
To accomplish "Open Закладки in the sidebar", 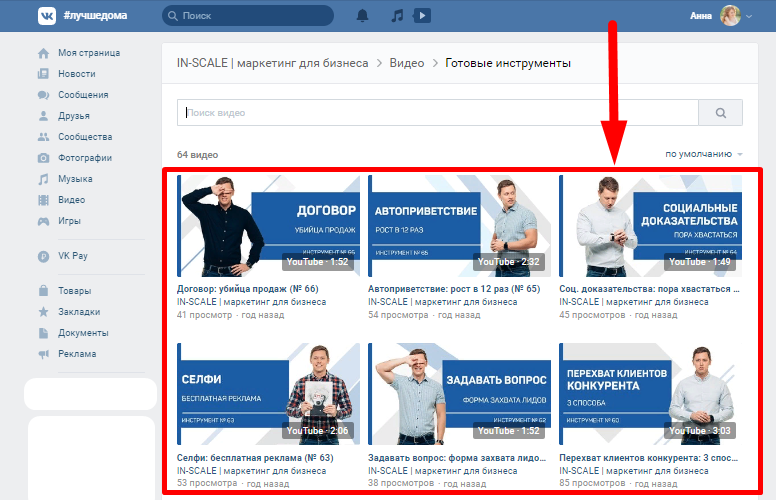I will pyautogui.click(x=79, y=312).
